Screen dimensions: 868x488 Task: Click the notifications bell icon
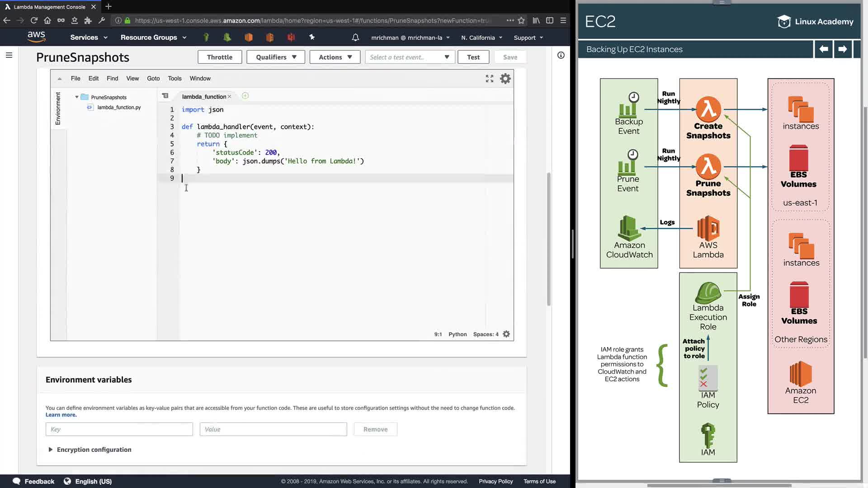pos(355,38)
